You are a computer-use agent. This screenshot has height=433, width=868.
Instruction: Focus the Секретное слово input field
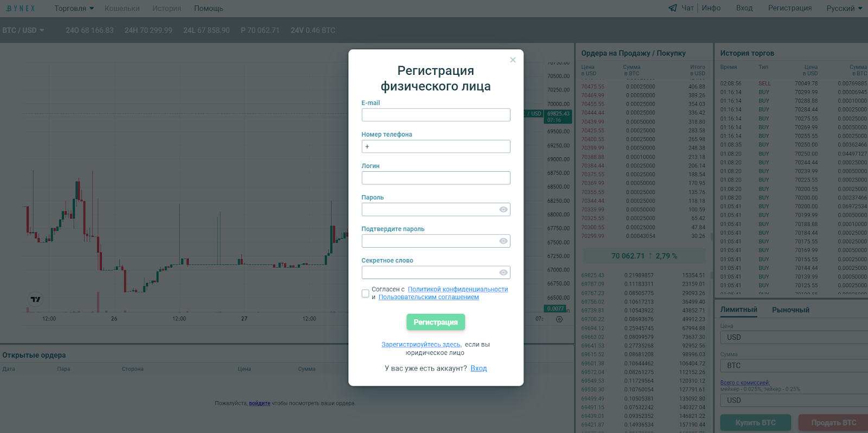pos(436,273)
